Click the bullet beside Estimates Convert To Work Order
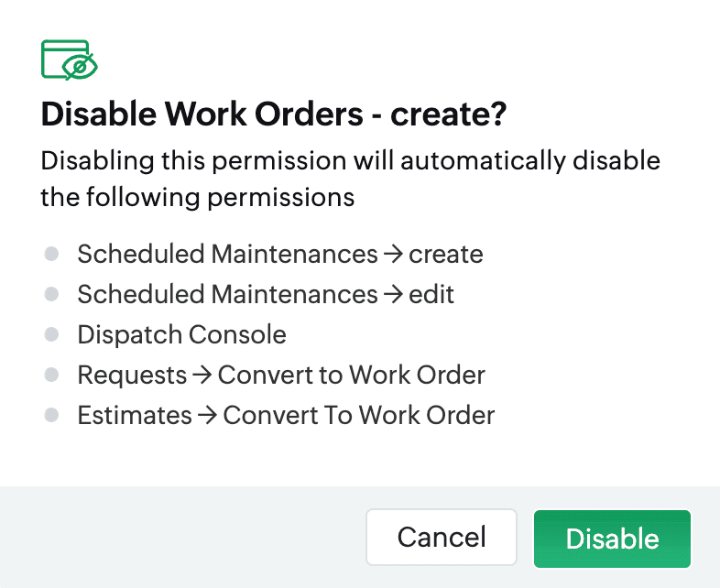Viewport: 720px width, 588px height. (x=51, y=415)
